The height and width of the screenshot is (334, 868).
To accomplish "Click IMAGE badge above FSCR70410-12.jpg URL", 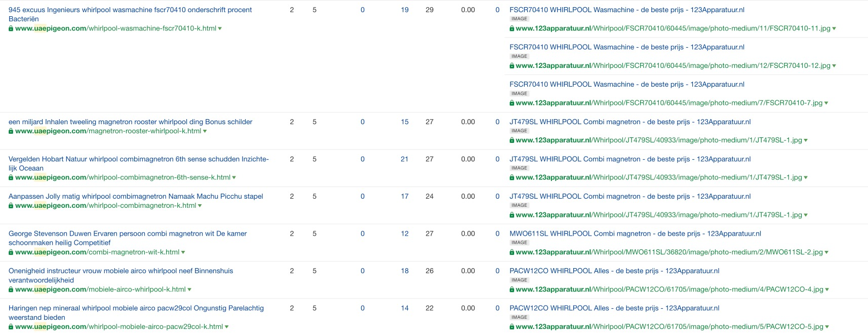I will 519,56.
